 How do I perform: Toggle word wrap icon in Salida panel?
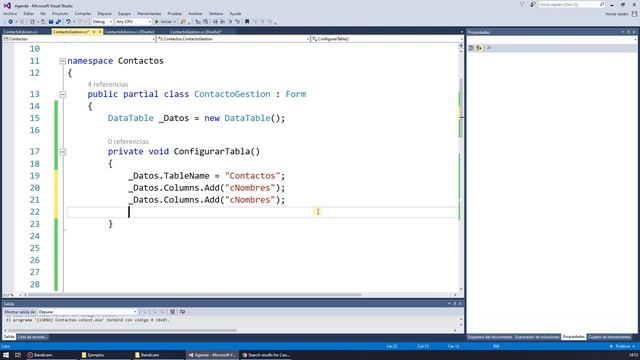tap(182, 312)
